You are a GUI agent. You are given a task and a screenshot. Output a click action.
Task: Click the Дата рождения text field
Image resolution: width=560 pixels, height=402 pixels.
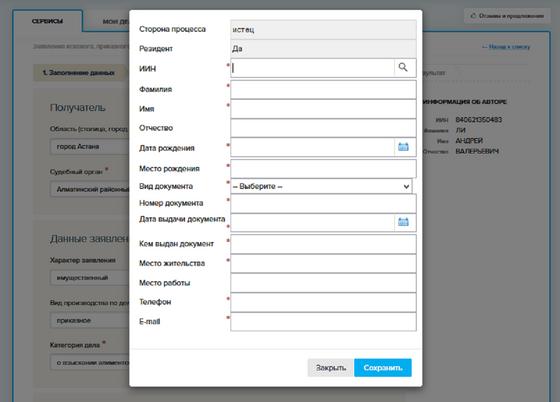(312, 147)
